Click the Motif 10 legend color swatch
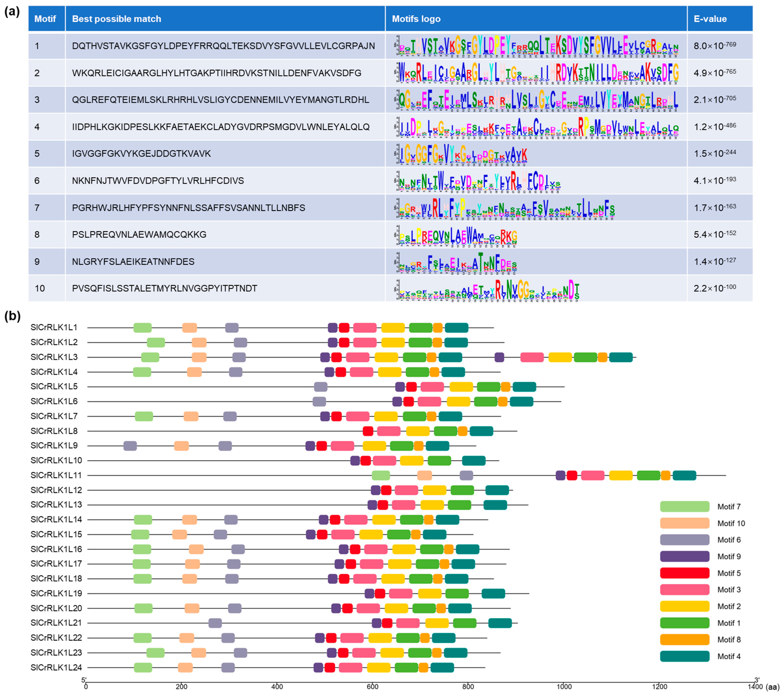Image resolution: width=784 pixels, height=696 pixels. 684,523
